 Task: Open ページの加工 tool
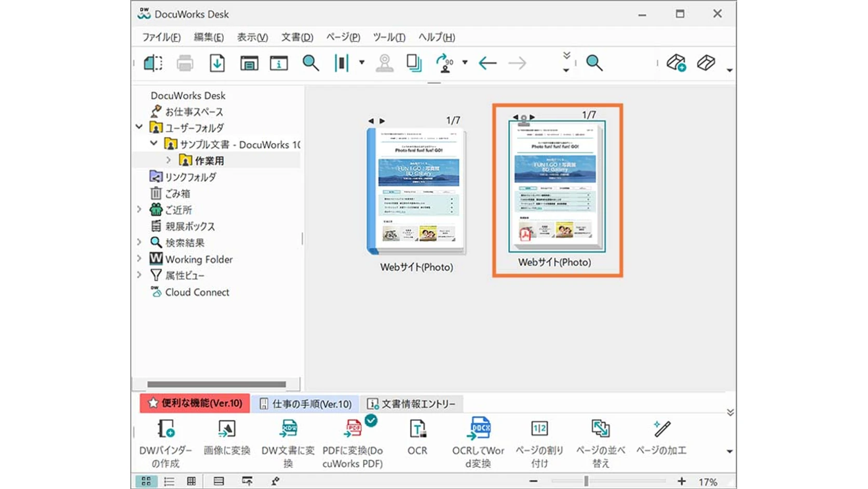661,438
